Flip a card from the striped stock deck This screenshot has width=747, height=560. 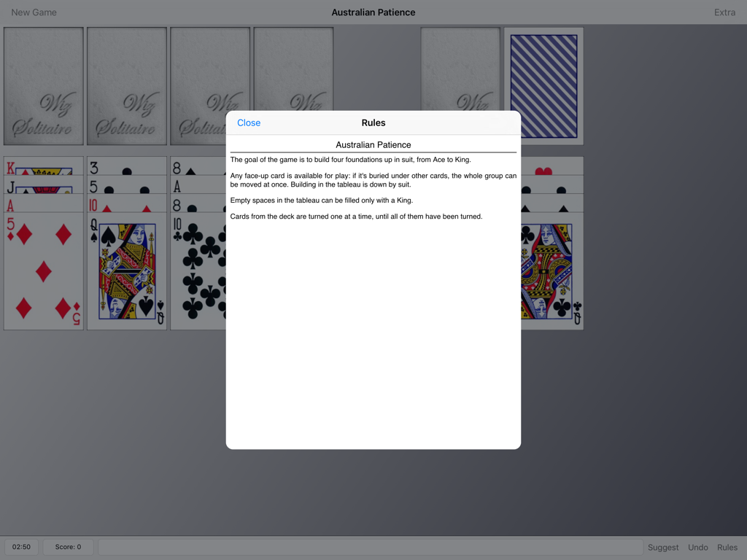point(543,85)
